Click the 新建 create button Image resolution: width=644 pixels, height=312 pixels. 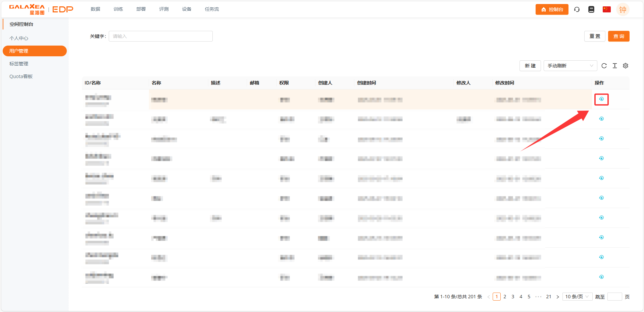coord(530,66)
